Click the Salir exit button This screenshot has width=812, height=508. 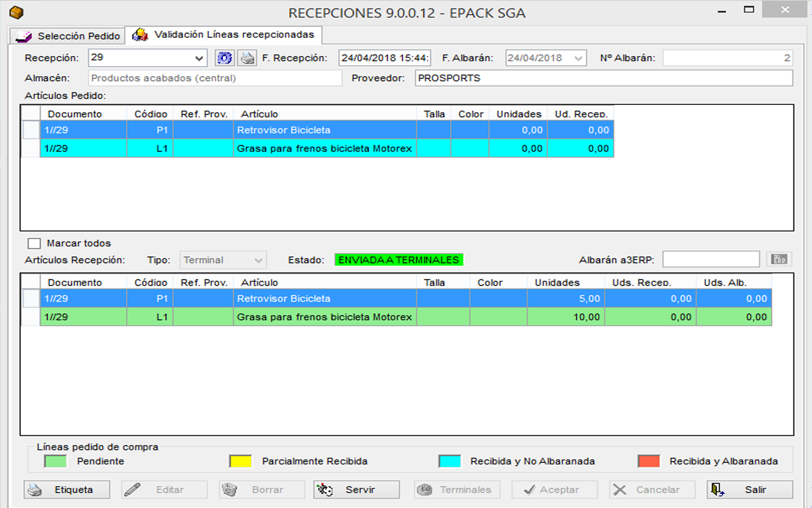[749, 489]
